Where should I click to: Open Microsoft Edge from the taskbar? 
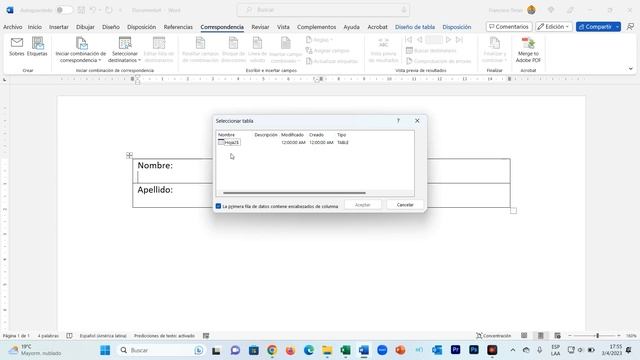(x=309, y=350)
